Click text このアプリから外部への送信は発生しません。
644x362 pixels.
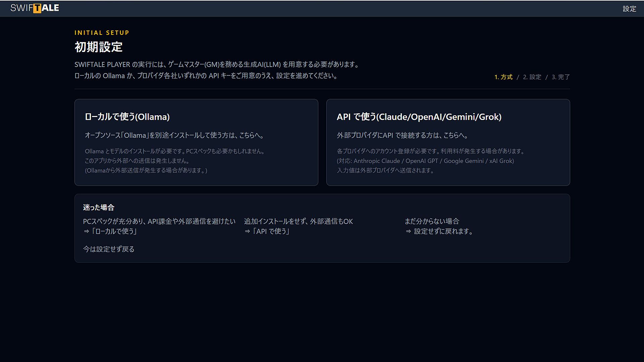click(138, 161)
